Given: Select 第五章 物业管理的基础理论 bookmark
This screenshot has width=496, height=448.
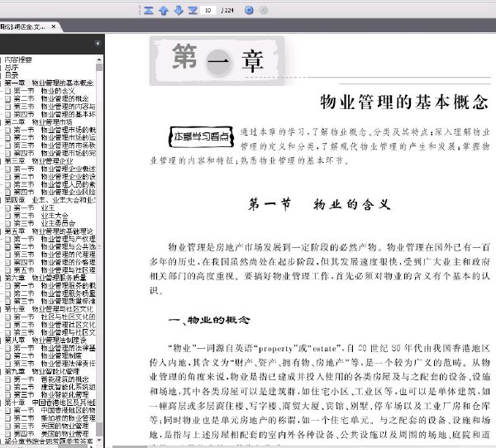Looking at the screenshot, I should (49, 231).
